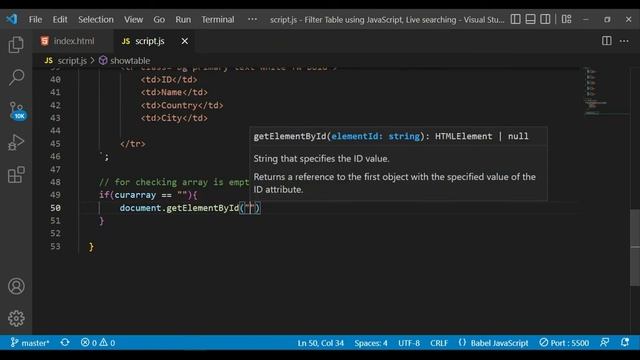This screenshot has width=640, height=360.
Task: Click script.js in the breadcrumb
Action: 72,61
